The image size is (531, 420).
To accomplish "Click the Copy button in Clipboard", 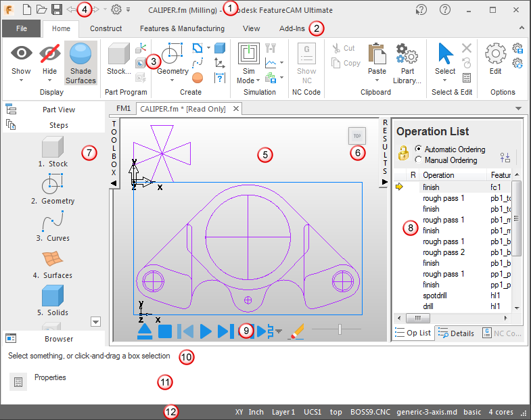I will (x=346, y=63).
